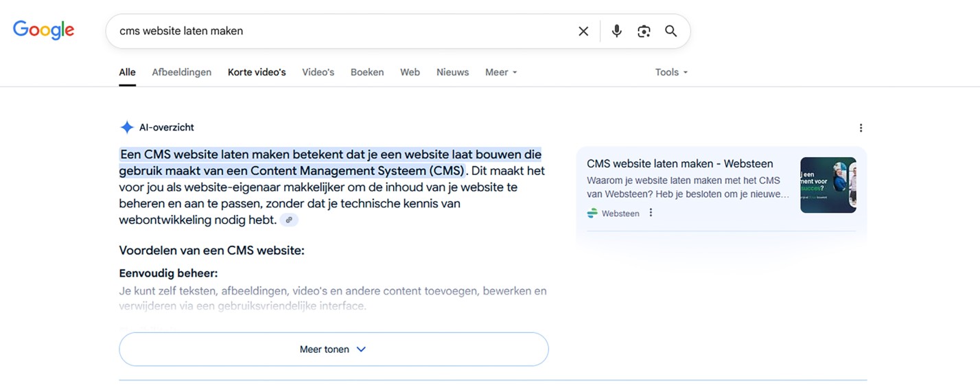This screenshot has width=980, height=392.
Task: Open CMS website laten maken - Websteen link
Action: [x=680, y=163]
